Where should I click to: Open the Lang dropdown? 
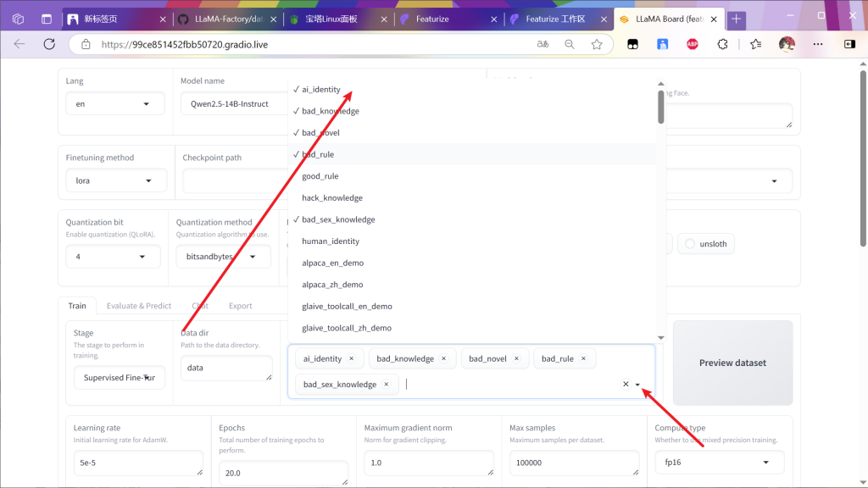[x=115, y=104]
